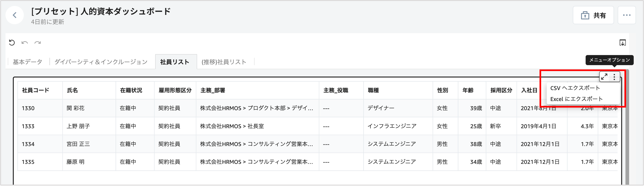The width and height of the screenshot is (644, 186).
Task: Reset dashboard filters using the refresh icon
Action: pyautogui.click(x=12, y=43)
